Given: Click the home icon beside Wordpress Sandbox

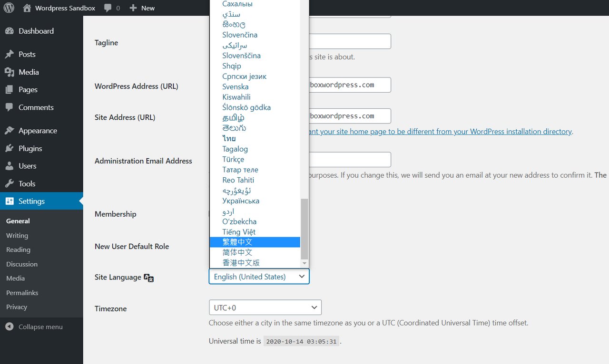Looking at the screenshot, I should click(x=27, y=8).
